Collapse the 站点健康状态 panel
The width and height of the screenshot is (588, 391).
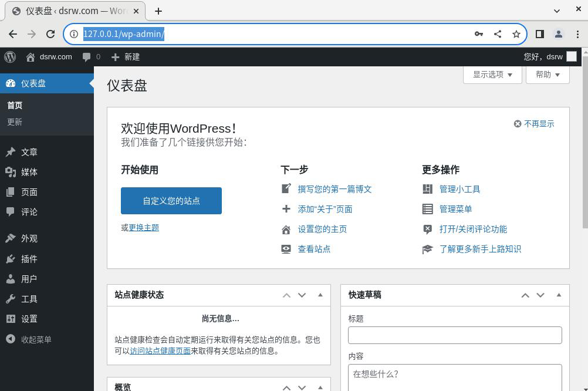[320, 295]
